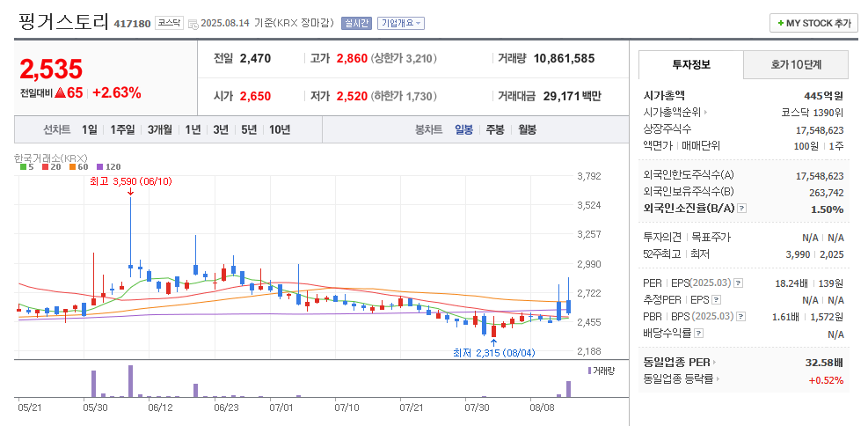Click the 저가 2,520 value
868x426 pixels.
[x=352, y=97]
